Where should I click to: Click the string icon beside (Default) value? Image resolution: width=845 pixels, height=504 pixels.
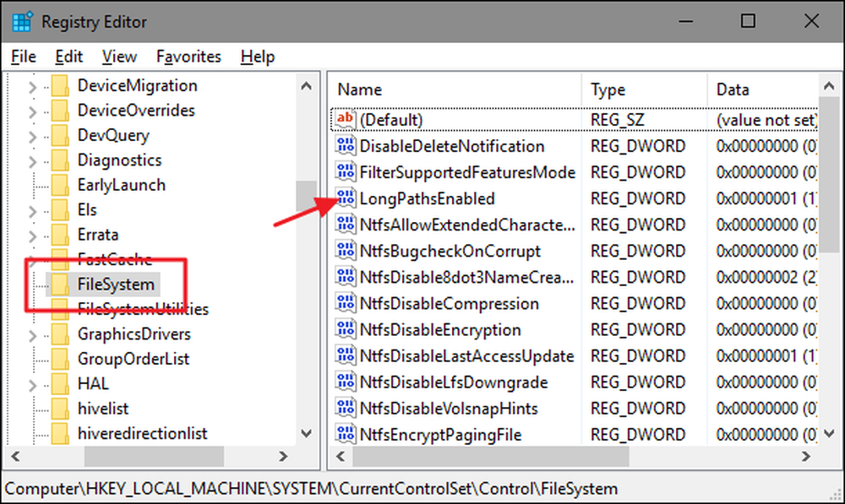(345, 119)
